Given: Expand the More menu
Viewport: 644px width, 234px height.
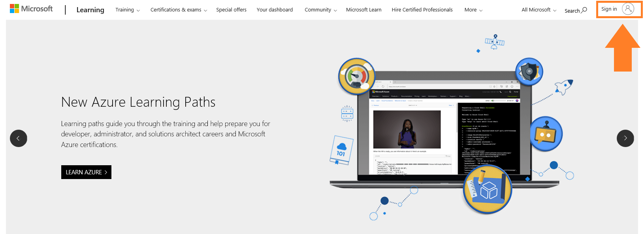Looking at the screenshot, I should [x=473, y=10].
